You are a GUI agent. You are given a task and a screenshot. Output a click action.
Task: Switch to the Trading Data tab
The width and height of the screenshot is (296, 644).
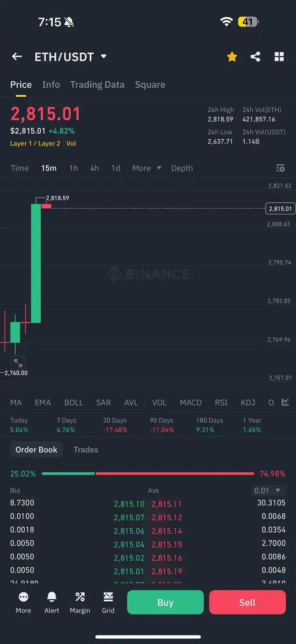[97, 85]
